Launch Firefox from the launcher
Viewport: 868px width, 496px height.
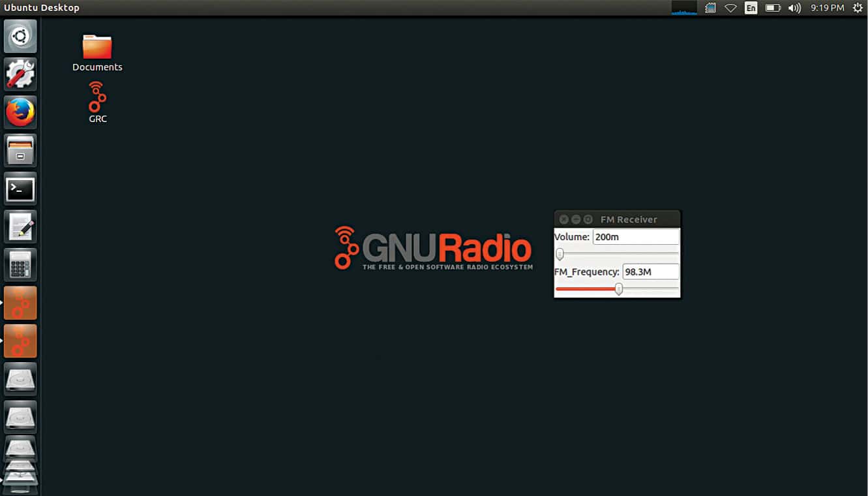coord(20,112)
